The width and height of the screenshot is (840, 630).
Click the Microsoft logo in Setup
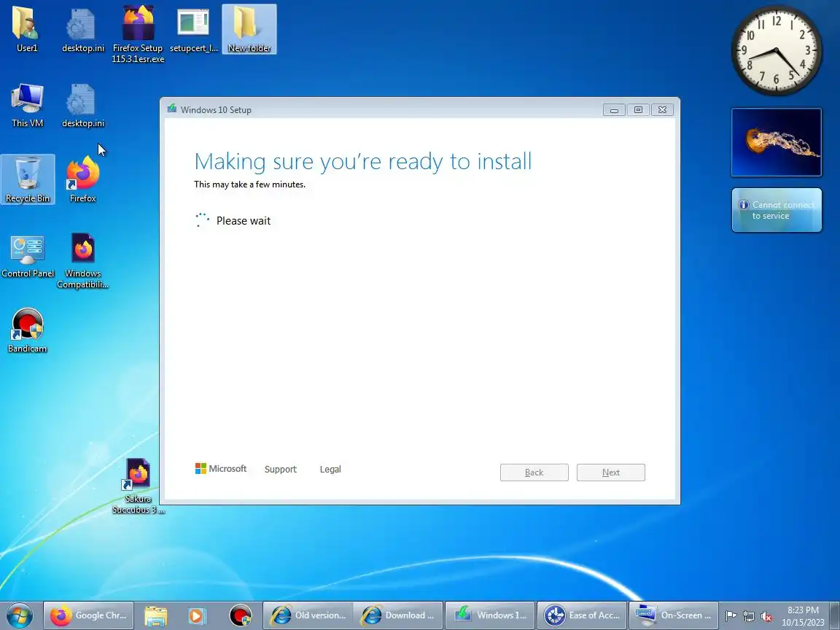[x=221, y=469]
